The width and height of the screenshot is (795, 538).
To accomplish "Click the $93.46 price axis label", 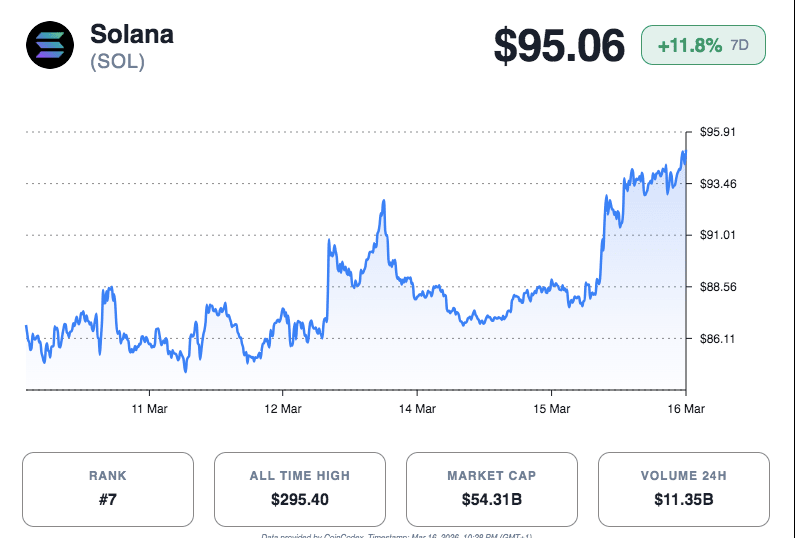I will click(716, 183).
